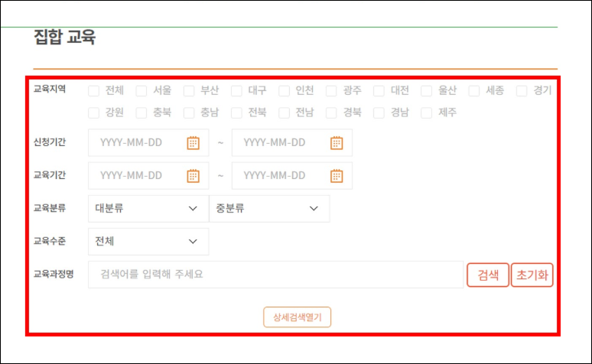Select the 대구 checkbox
This screenshot has width=592, height=364.
click(236, 91)
